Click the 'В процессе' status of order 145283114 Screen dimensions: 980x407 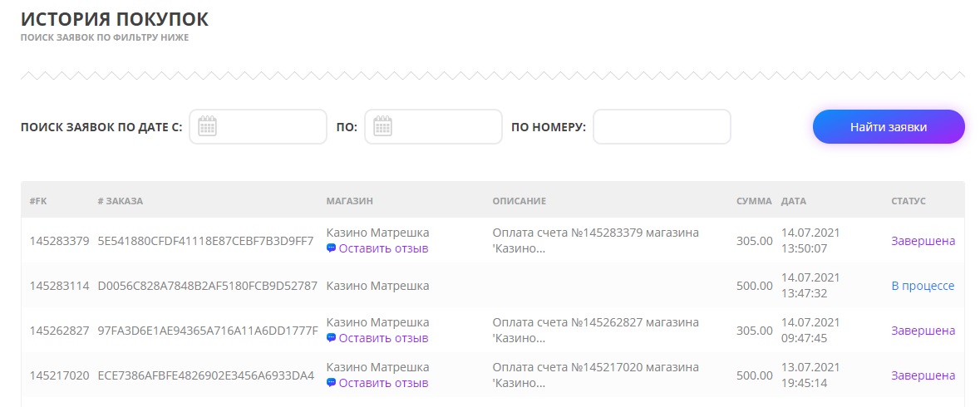coord(923,286)
